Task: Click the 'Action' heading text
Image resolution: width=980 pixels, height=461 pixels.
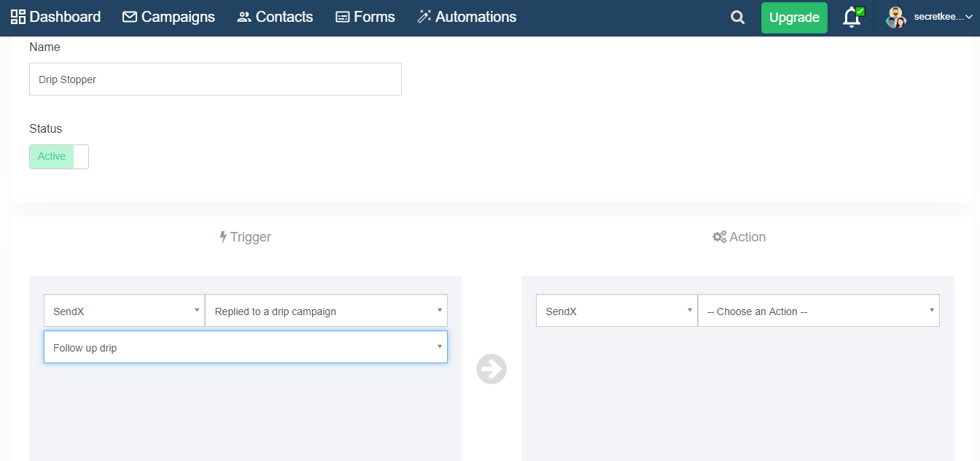Action: (747, 237)
